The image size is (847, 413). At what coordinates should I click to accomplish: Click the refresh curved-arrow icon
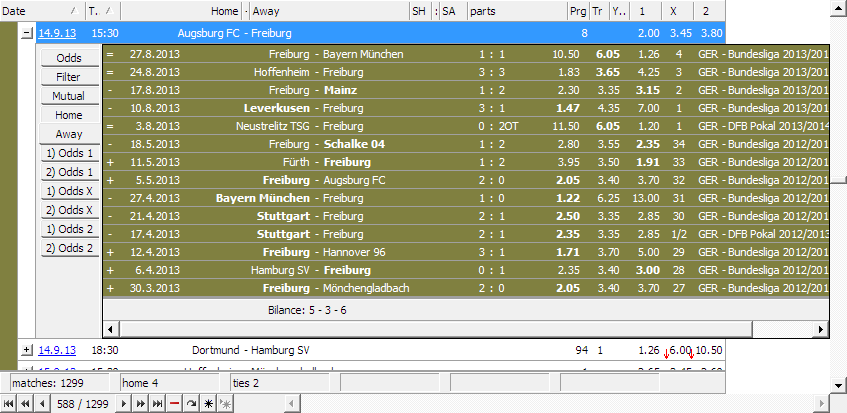coord(191,404)
